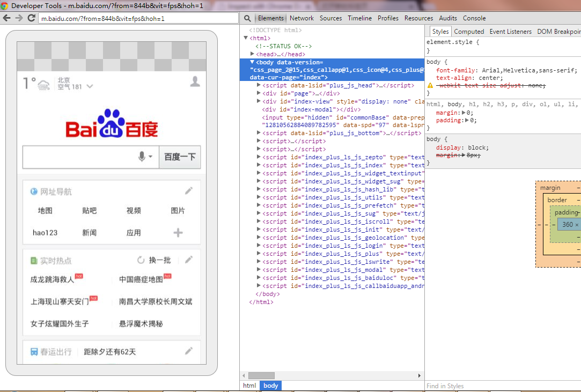This screenshot has height=392, width=581.
Task: Switch to the Console tab
Action: tap(474, 18)
